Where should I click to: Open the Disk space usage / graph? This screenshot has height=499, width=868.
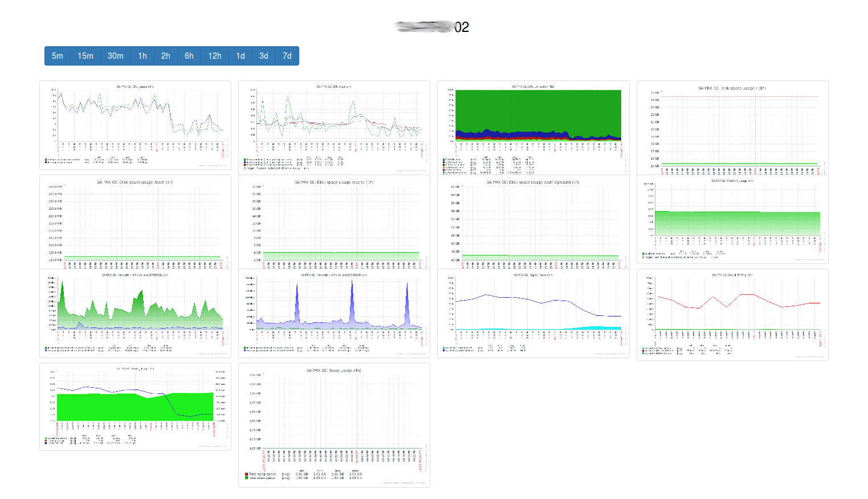coord(732,127)
